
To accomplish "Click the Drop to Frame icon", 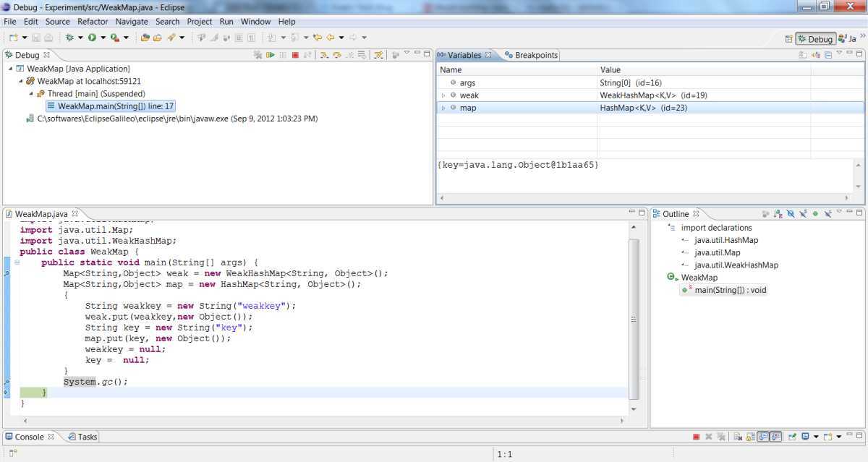I will tap(362, 55).
